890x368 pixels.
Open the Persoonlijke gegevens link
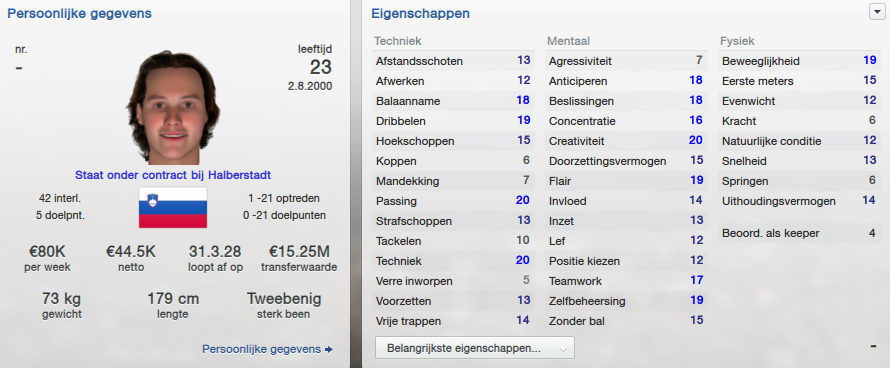262,349
